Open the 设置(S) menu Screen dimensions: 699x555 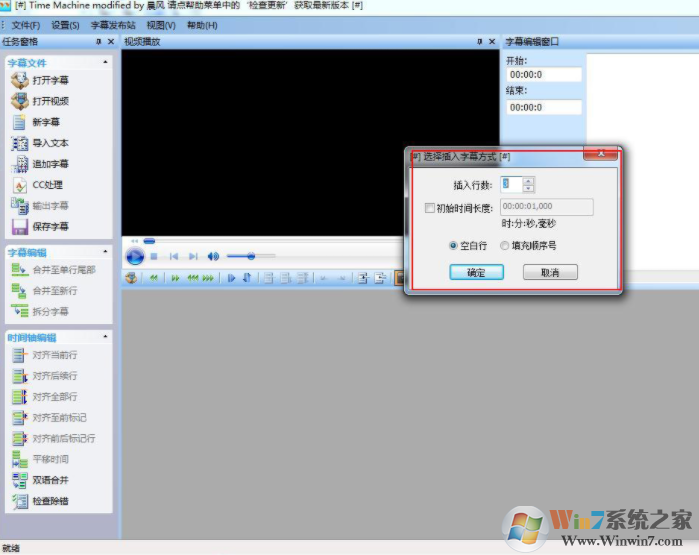pyautogui.click(x=65, y=25)
